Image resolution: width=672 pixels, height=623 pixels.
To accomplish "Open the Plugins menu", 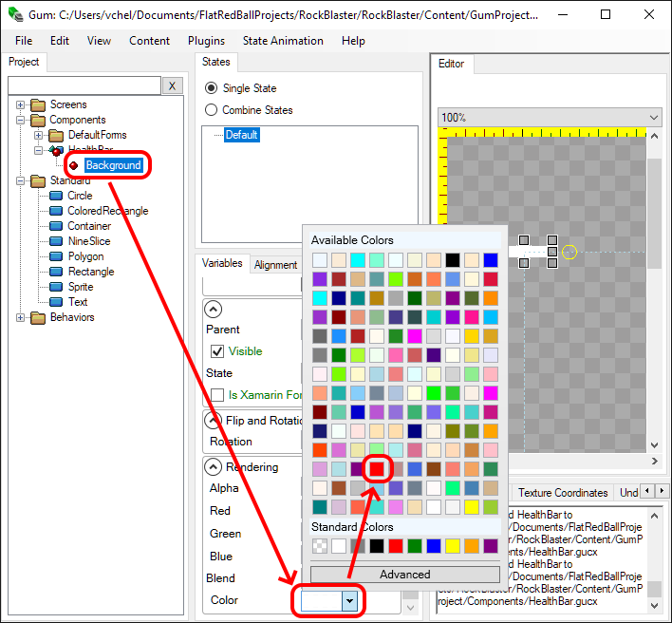I will (x=206, y=41).
